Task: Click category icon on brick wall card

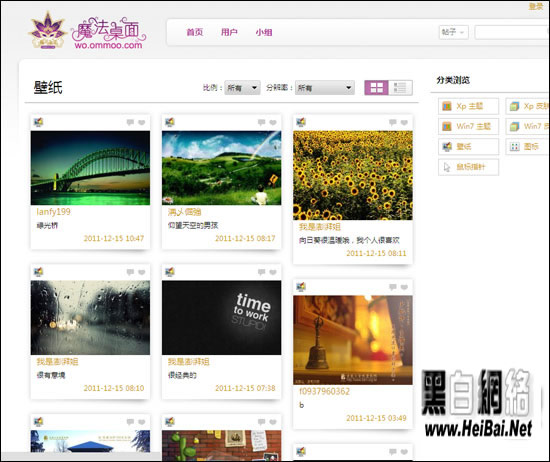Action: click(x=170, y=422)
